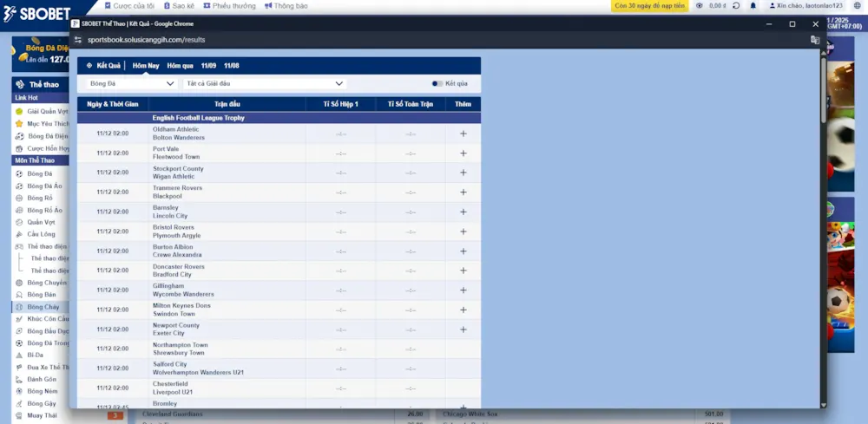
Task: Click the notification bell icon
Action: 753,6
